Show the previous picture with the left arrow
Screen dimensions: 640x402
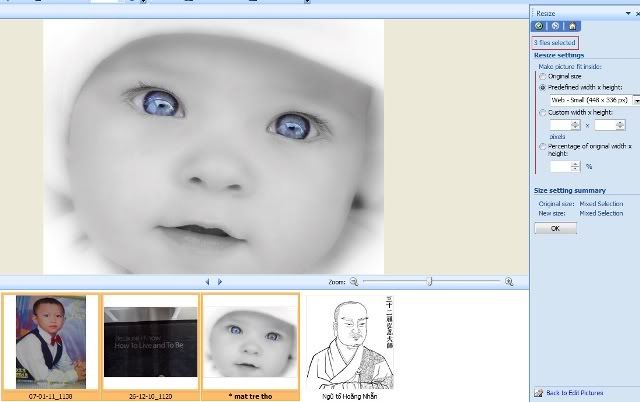207,282
